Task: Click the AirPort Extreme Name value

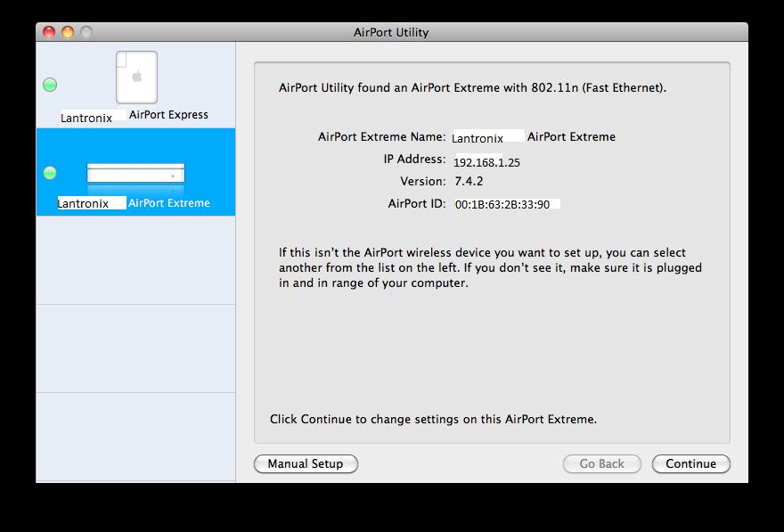Action: point(533,137)
